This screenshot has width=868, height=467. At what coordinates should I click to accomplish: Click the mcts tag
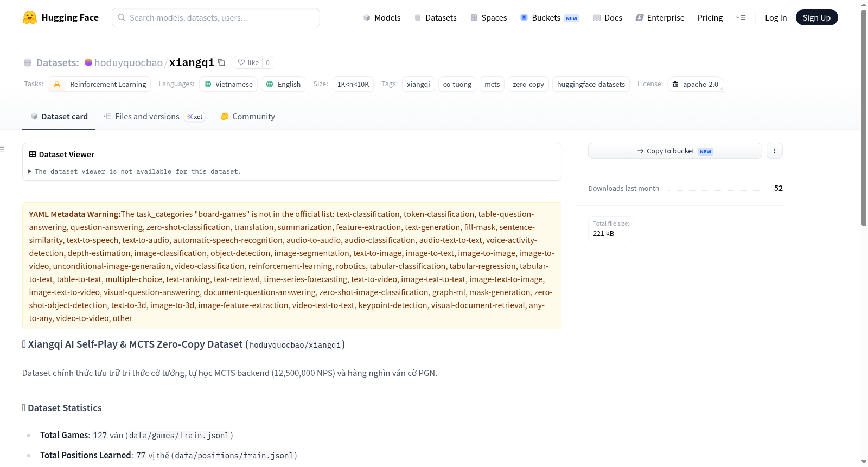[492, 84]
